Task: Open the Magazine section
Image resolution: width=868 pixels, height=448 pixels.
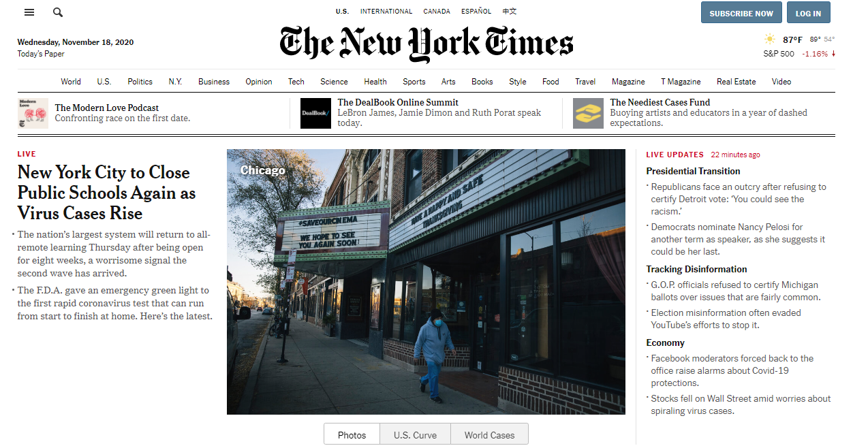Action: click(x=628, y=82)
